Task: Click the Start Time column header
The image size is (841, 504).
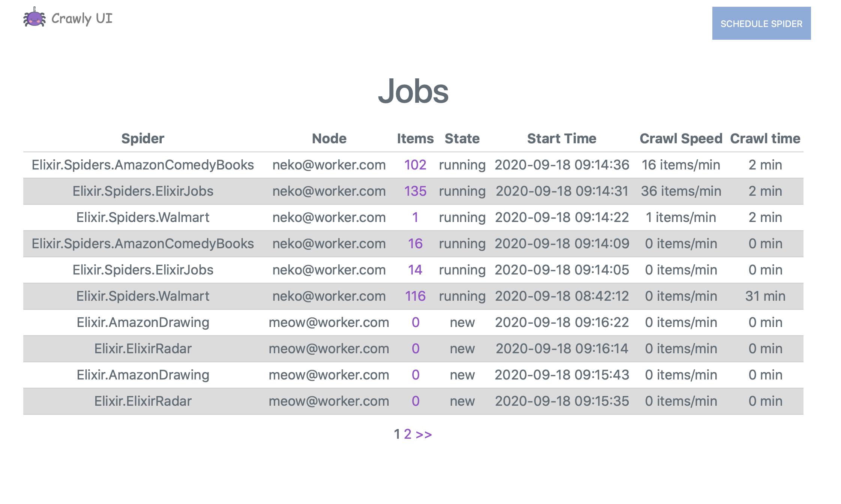Action: [561, 139]
